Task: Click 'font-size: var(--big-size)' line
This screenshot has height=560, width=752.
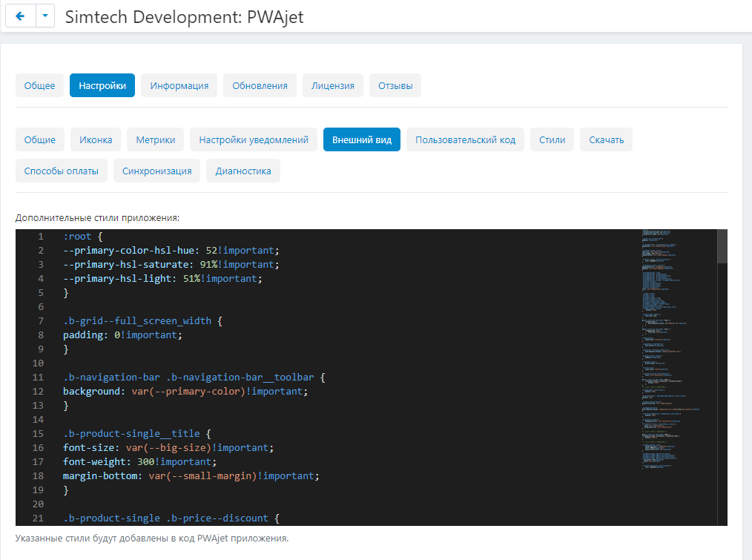Action: [x=168, y=448]
